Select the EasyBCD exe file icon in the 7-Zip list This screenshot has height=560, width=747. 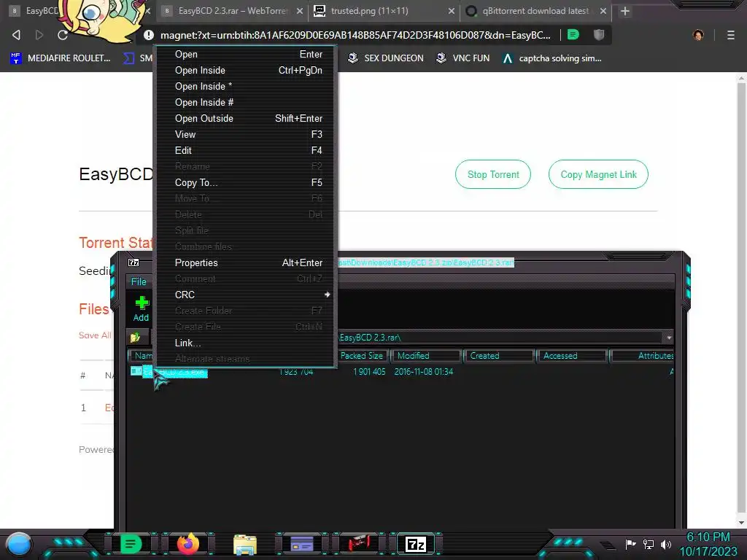[136, 371]
